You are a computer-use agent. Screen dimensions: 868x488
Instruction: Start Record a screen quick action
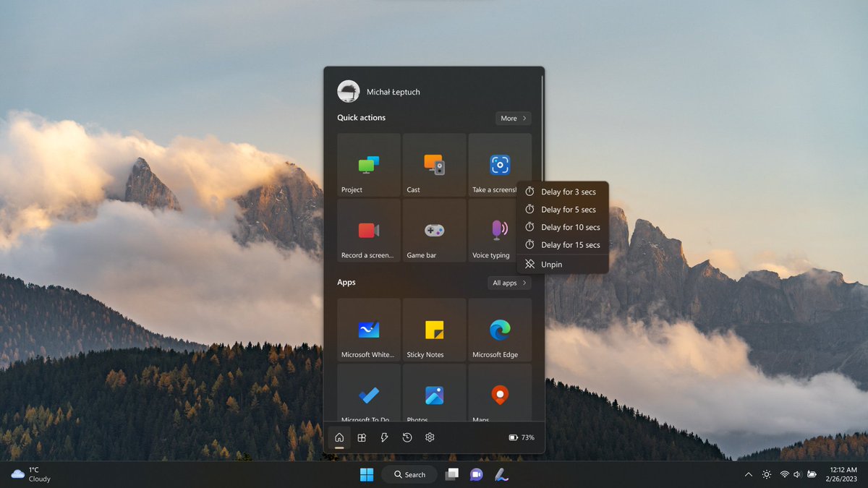coord(369,231)
